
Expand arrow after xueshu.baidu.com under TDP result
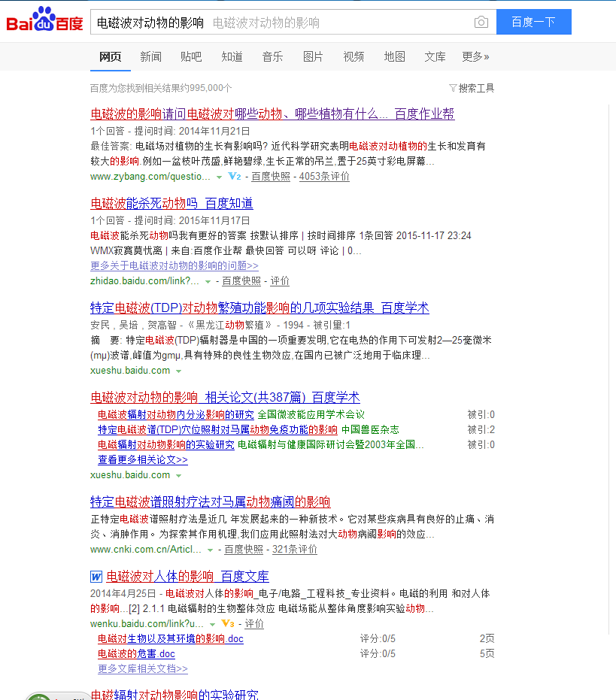click(179, 371)
